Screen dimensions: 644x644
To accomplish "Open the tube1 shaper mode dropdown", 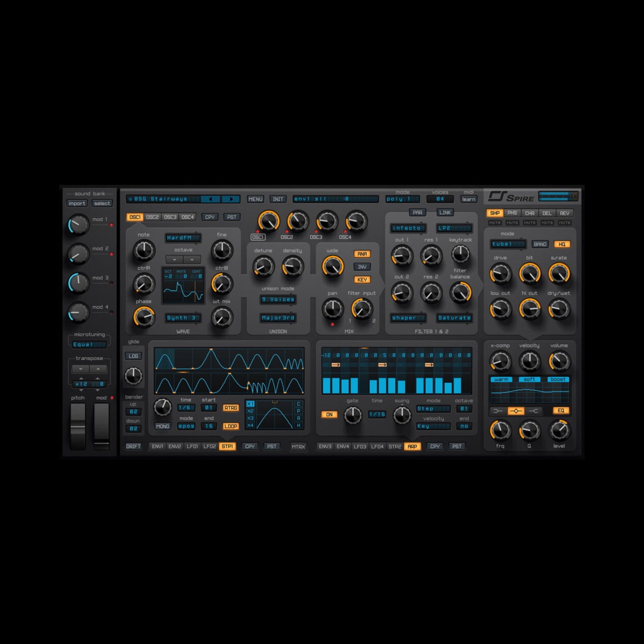I will 508,244.
